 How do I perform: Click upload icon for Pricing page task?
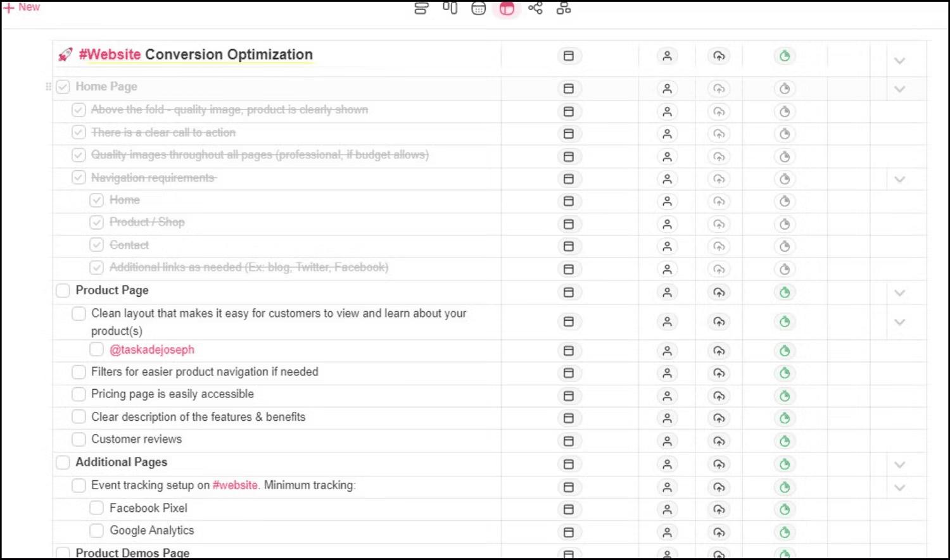[719, 396]
